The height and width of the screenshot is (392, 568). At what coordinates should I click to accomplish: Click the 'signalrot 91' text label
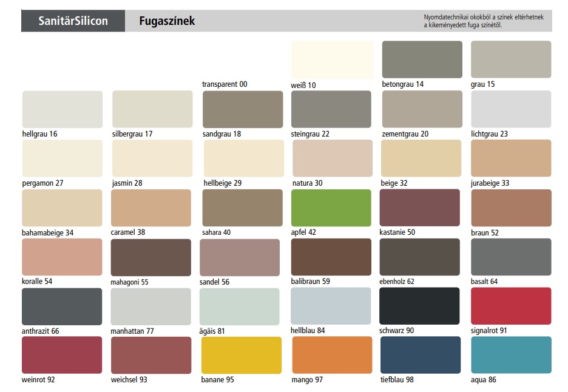[x=489, y=331]
